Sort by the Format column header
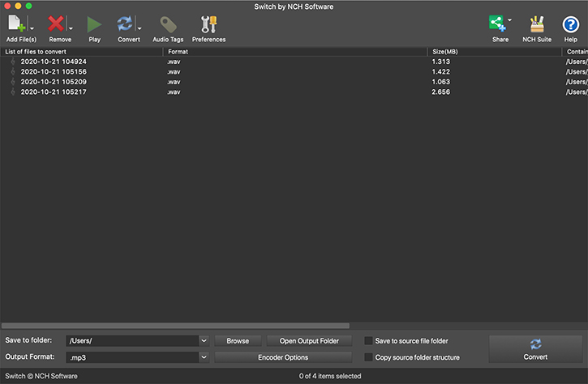Image resolution: width=588 pixels, height=384 pixels. coord(295,52)
